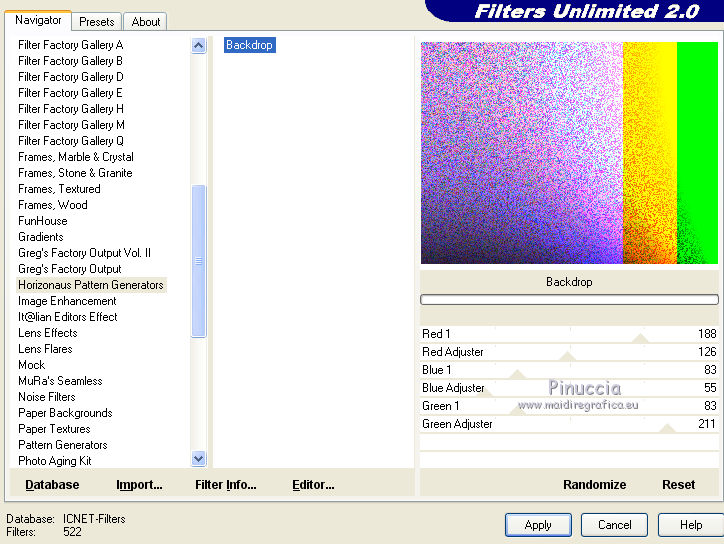Select Filter Factory Gallery E
724x544 pixels.
(x=70, y=93)
